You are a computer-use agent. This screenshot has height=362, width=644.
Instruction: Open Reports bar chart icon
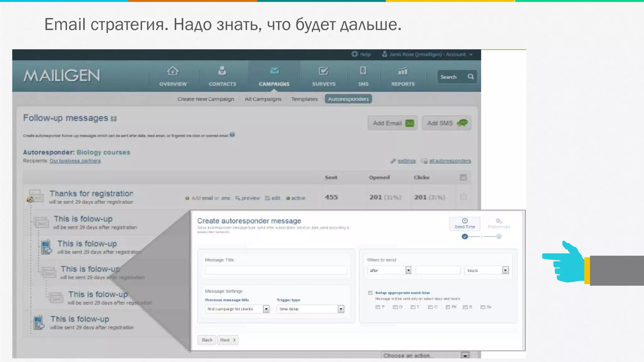point(403,71)
